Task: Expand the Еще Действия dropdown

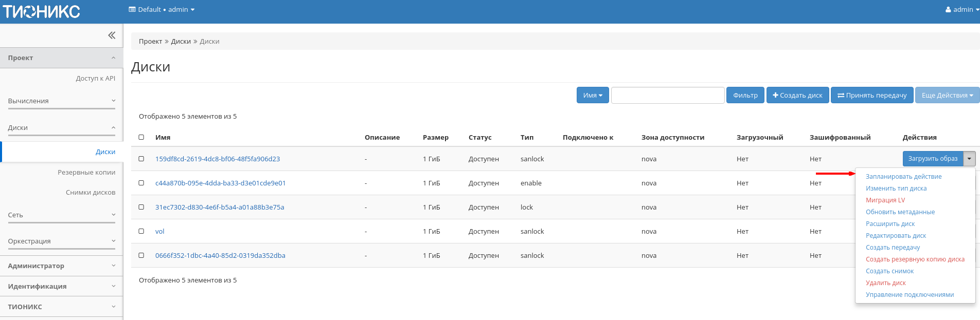Action: [x=947, y=95]
